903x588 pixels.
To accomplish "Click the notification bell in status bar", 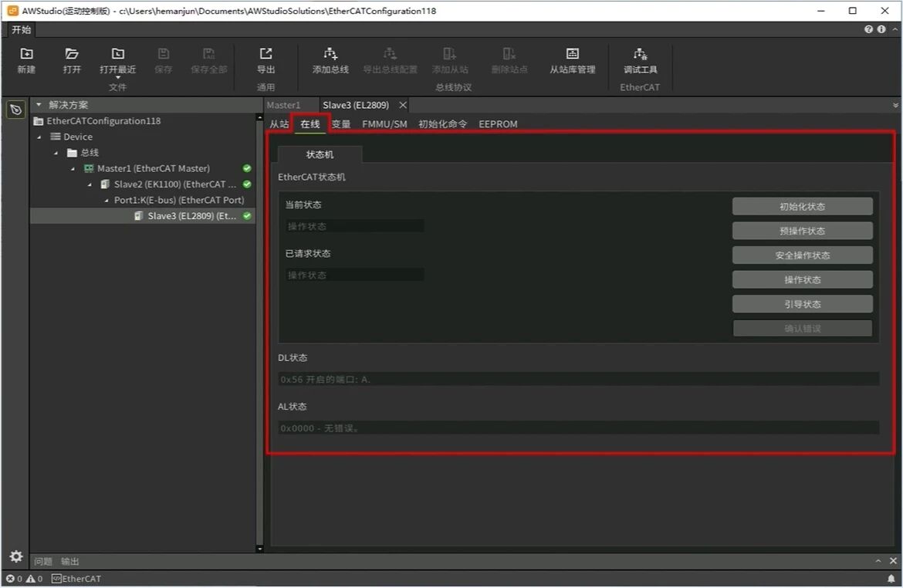I will pyautogui.click(x=891, y=579).
